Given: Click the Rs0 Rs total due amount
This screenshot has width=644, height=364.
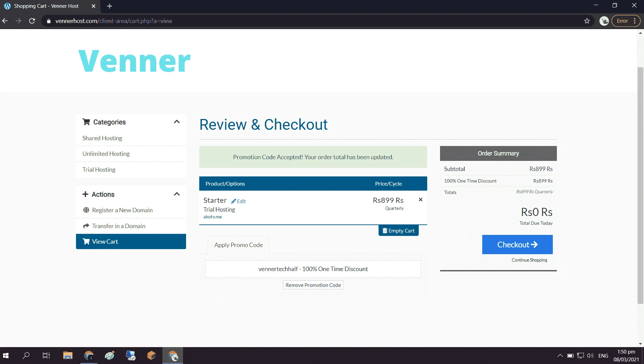Looking at the screenshot, I should [537, 212].
